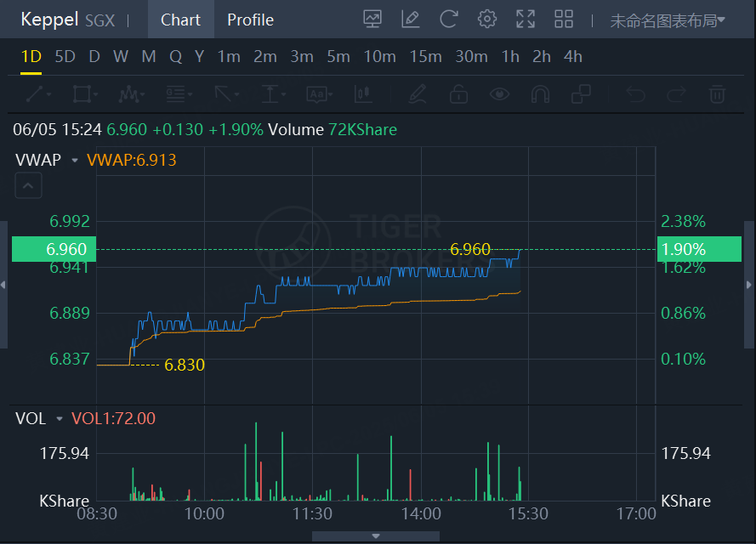
Task: Open the multi-chart grid layout icon
Action: point(564,20)
